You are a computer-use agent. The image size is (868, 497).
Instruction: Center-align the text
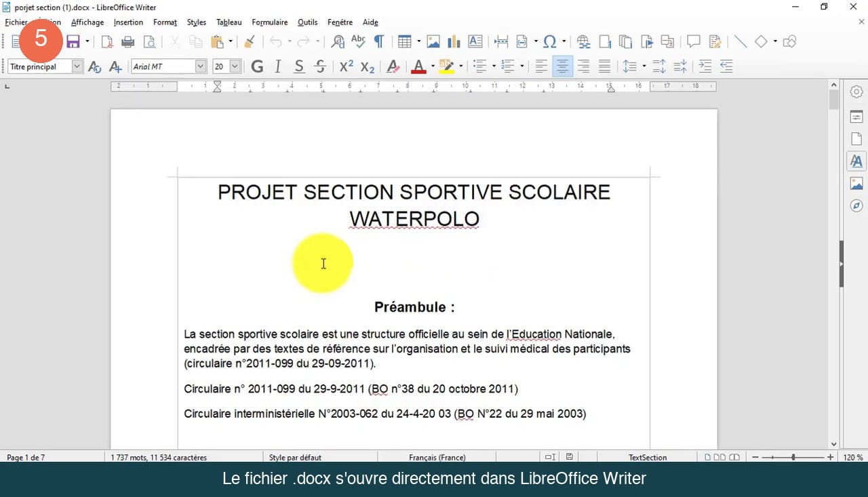click(562, 66)
